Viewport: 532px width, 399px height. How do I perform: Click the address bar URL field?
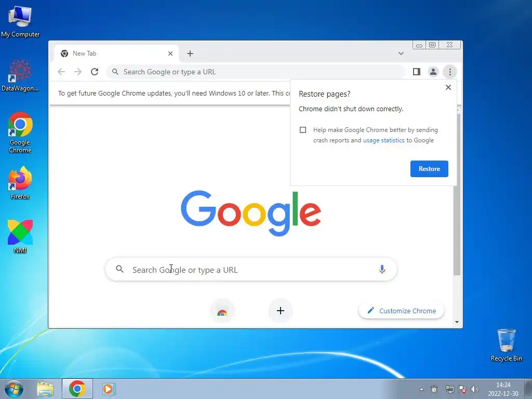[256, 72]
